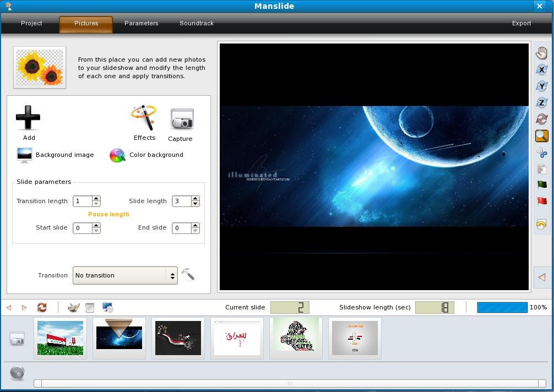Click the green flag icon

(x=541, y=185)
